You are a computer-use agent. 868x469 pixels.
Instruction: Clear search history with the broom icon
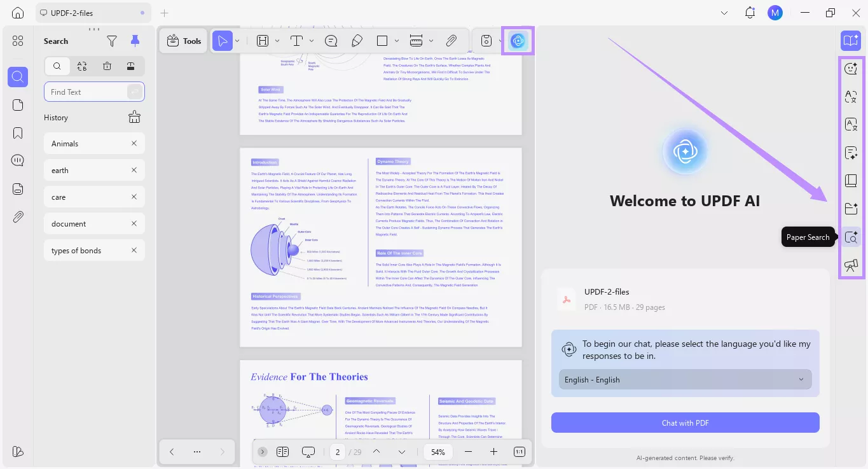[134, 117]
